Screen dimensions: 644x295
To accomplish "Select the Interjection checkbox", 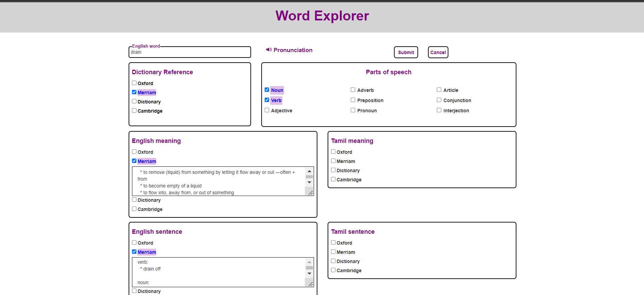I will (439, 110).
